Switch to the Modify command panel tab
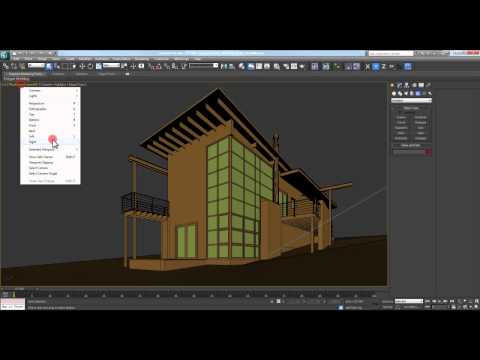Screen dimensions: 480x360 (x=400, y=85)
